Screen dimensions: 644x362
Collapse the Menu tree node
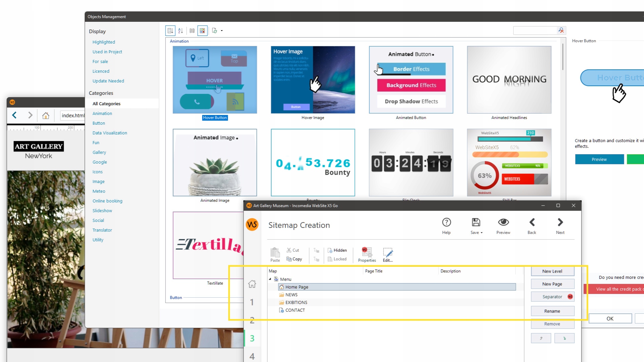click(270, 279)
